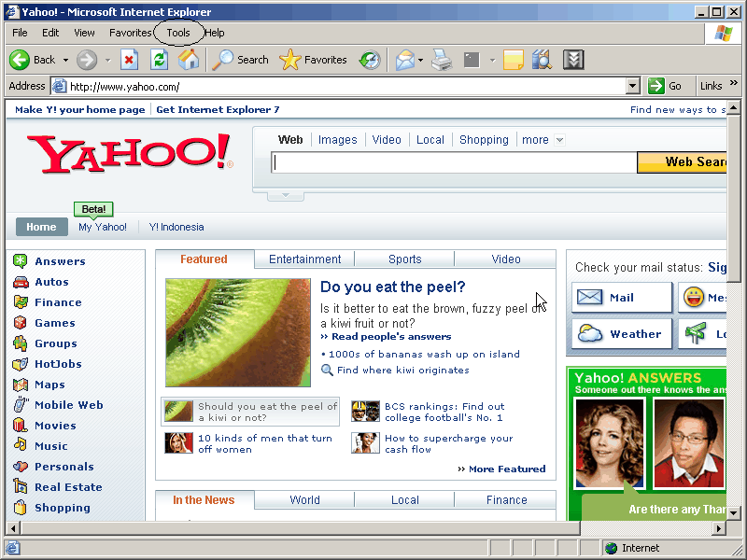Expand the 'more' search options dropdown

559,140
